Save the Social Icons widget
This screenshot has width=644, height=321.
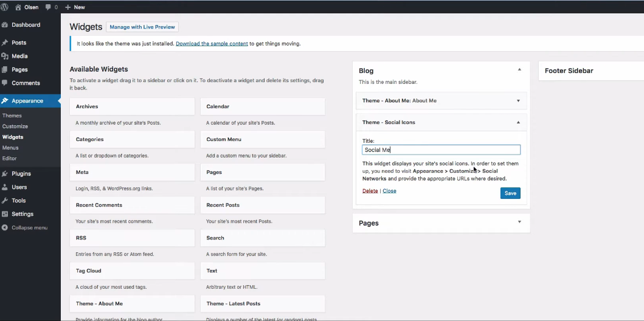[510, 193]
